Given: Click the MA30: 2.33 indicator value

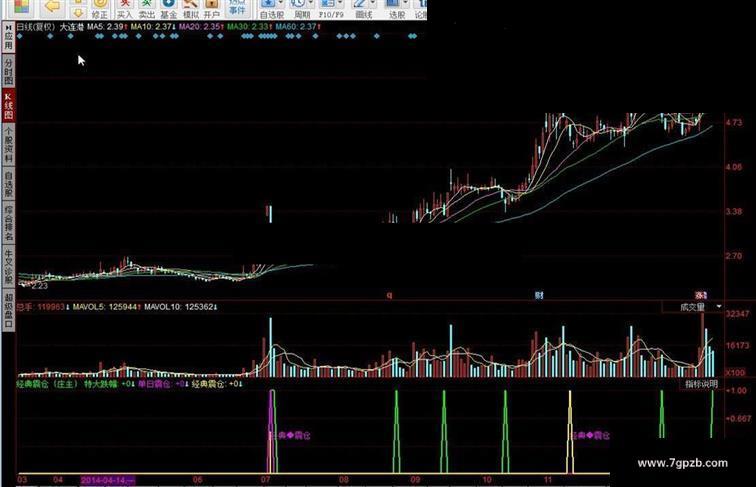Looking at the screenshot, I should [x=249, y=27].
